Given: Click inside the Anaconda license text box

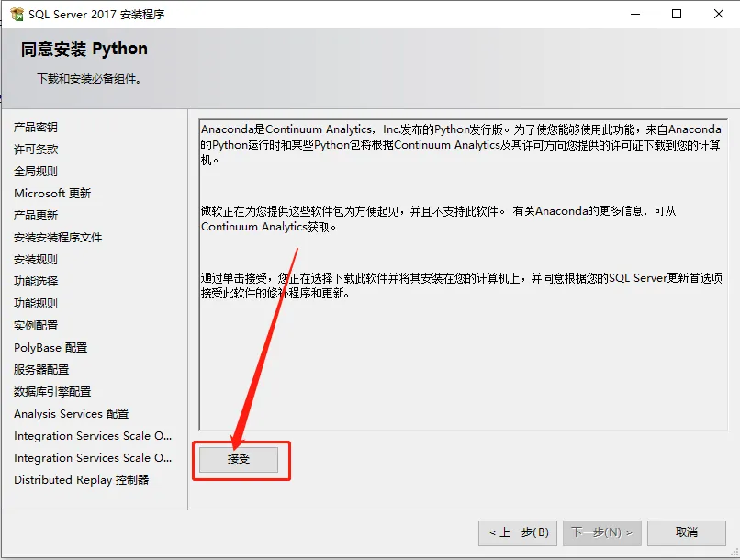Looking at the screenshot, I should pos(463,274).
